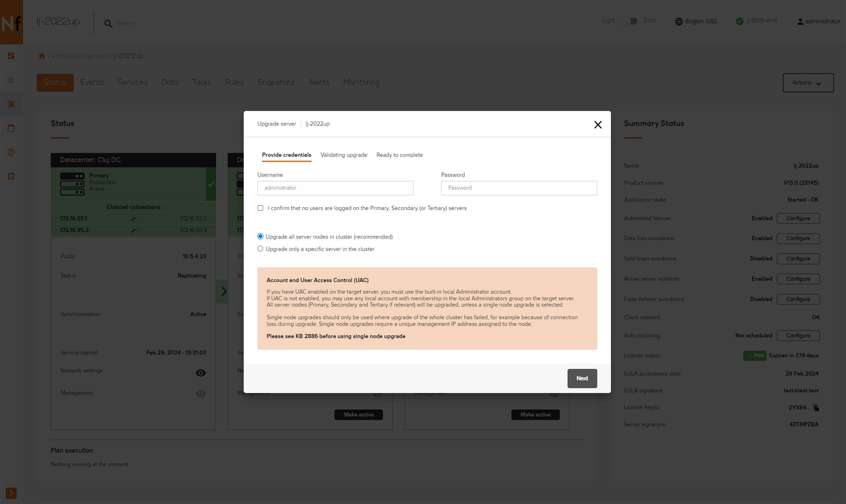This screenshot has height=504, width=846.
Task: Open the Data tab
Action: [170, 83]
